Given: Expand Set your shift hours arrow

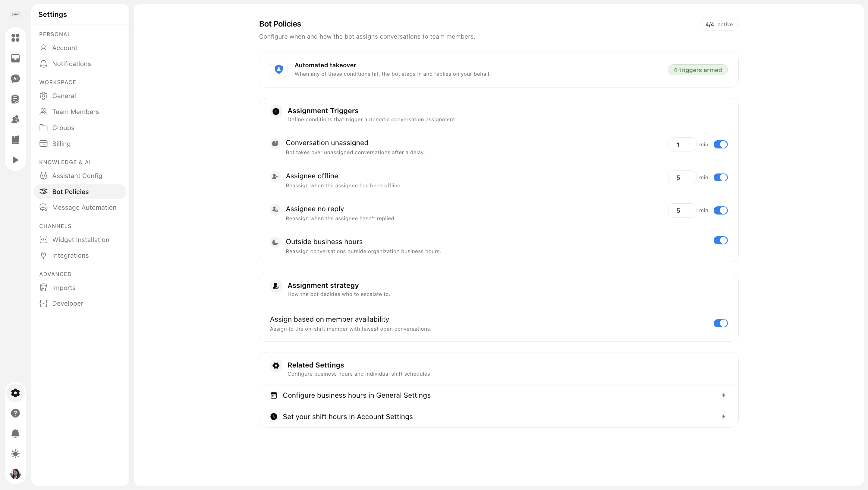Looking at the screenshot, I should [x=723, y=416].
